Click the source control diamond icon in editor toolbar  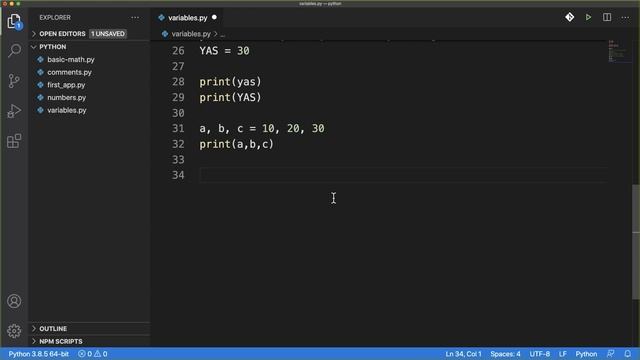[569, 17]
